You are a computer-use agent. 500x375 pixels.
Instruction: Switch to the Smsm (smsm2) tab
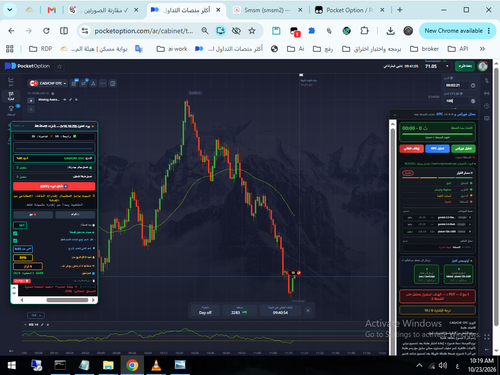point(267,10)
